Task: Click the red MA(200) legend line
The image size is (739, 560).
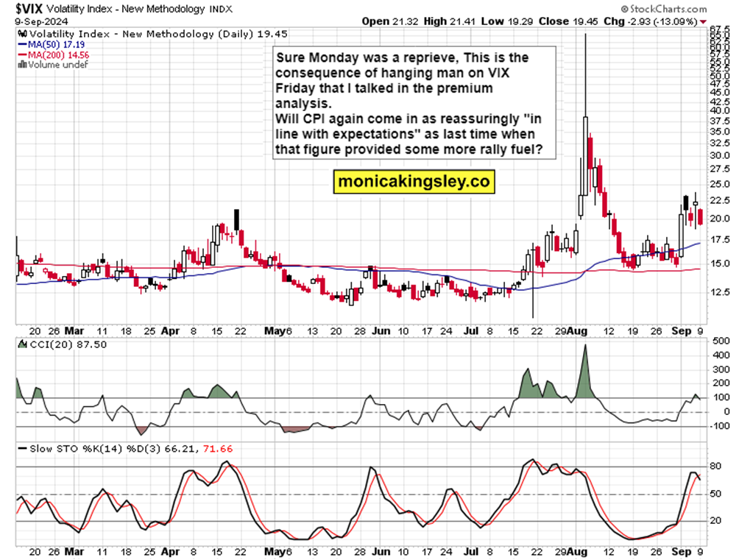Action: click(23, 54)
